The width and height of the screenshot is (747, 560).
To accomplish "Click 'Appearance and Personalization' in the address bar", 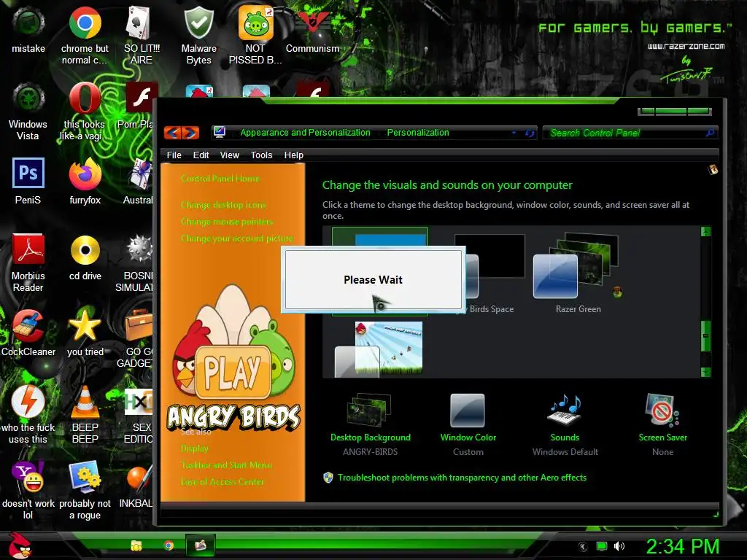I will pyautogui.click(x=305, y=133).
